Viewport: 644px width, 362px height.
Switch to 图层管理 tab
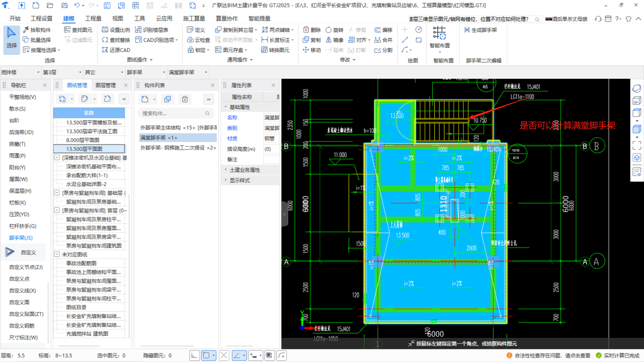point(106,85)
